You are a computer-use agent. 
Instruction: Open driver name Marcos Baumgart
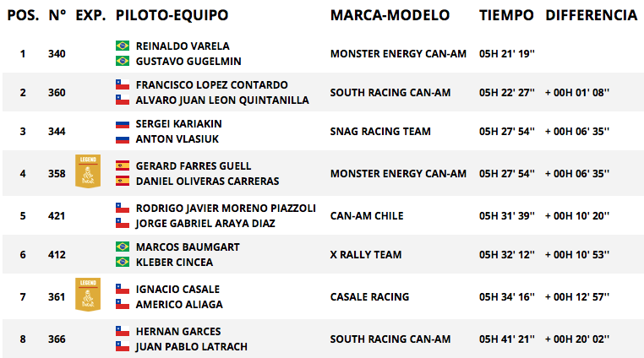188,247
